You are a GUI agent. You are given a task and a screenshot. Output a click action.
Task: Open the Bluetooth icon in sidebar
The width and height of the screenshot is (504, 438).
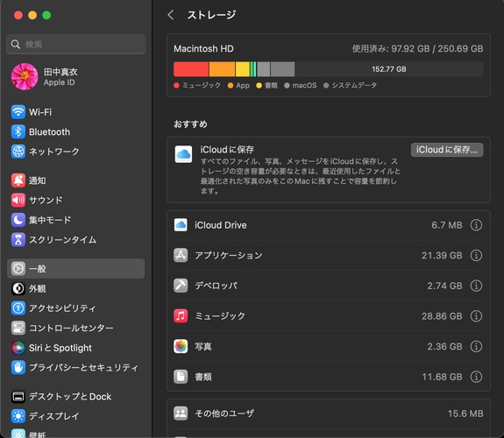coord(18,131)
